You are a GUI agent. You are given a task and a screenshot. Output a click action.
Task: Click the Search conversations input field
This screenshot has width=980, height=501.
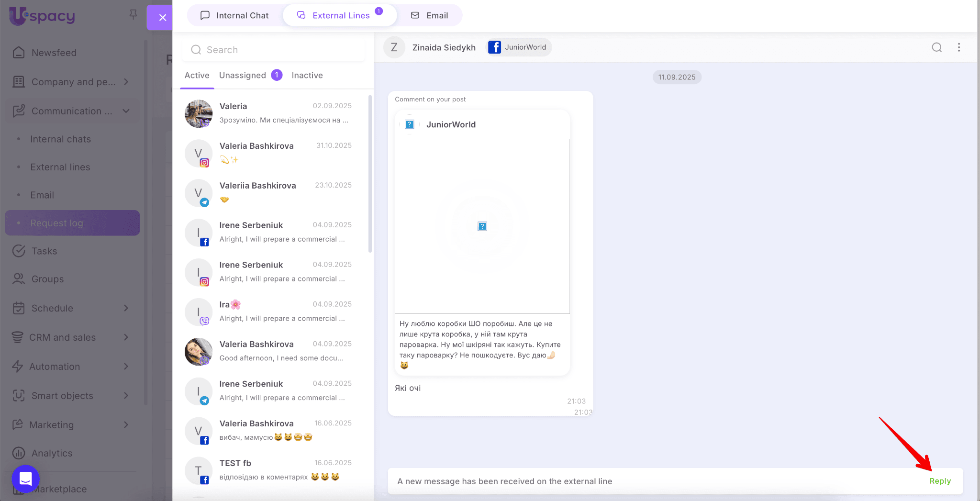274,50
